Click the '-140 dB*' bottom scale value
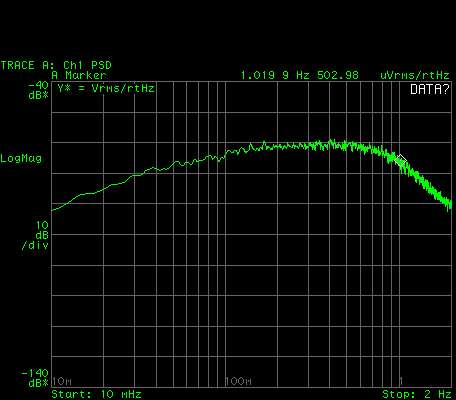Image resolution: width=456 pixels, height=400 pixels. coord(35,378)
